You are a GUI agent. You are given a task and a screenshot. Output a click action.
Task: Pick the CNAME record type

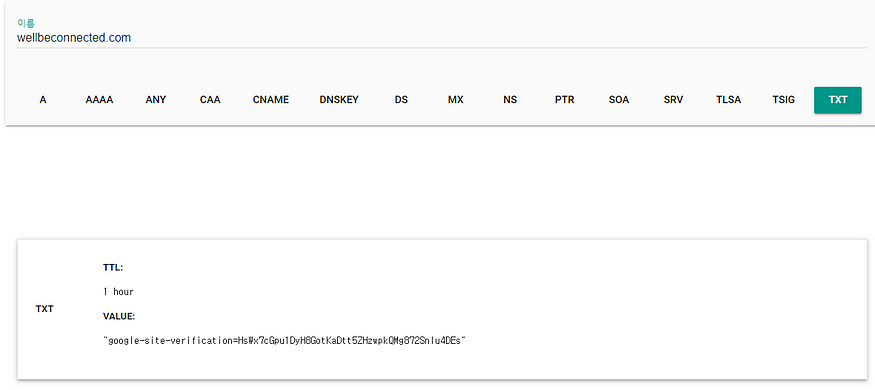[x=271, y=100]
